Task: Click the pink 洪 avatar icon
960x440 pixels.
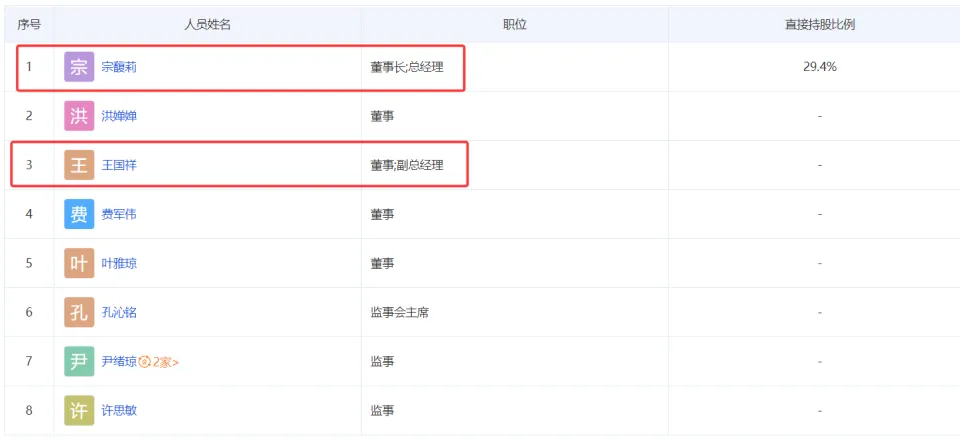Action: (79, 116)
